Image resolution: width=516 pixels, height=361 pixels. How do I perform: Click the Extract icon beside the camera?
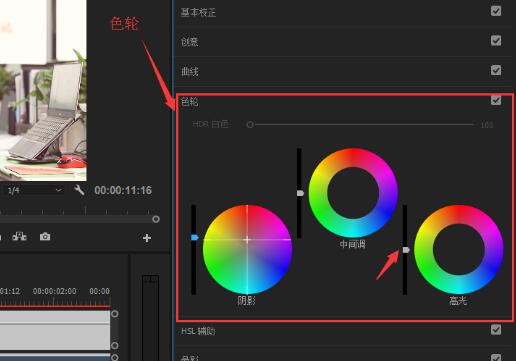(19, 236)
